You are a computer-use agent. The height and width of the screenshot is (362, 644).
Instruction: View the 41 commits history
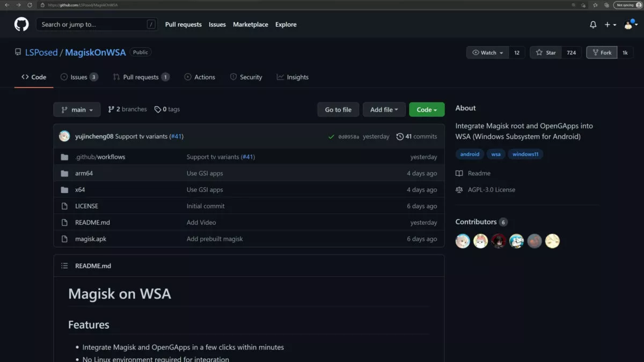click(416, 137)
